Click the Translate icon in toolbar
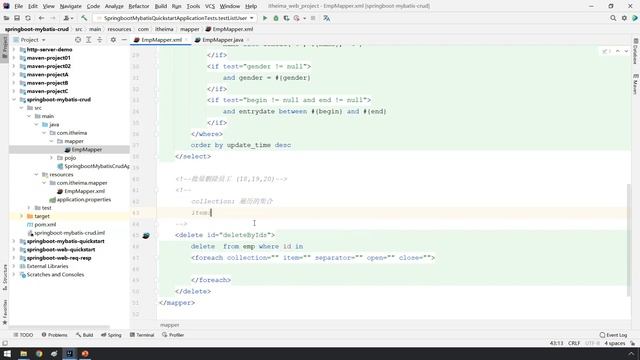640x360 pixels. click(x=327, y=18)
